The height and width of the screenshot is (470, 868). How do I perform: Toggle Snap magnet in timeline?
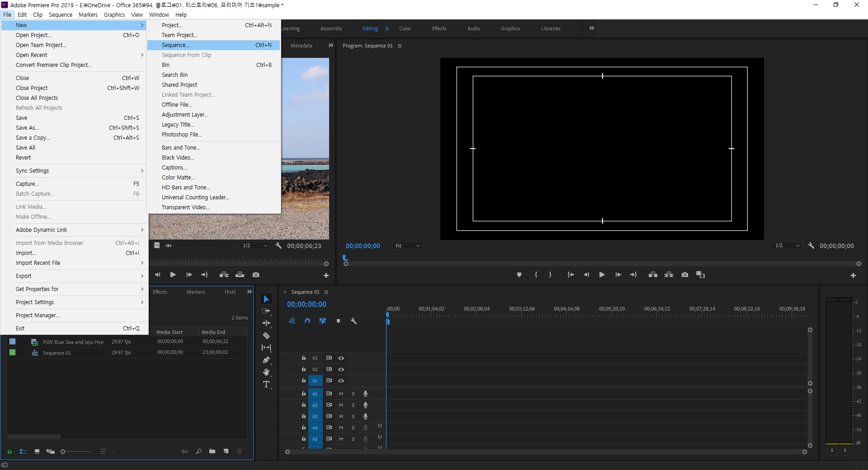pyautogui.click(x=307, y=321)
